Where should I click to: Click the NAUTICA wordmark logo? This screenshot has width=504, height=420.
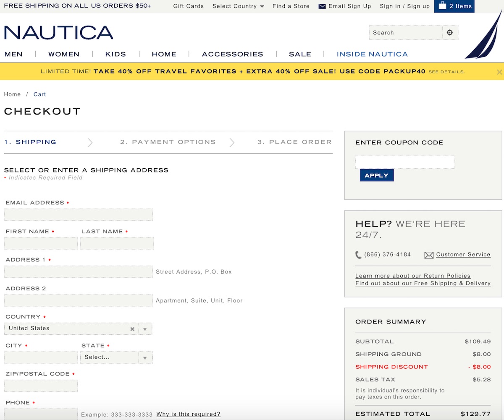click(58, 33)
